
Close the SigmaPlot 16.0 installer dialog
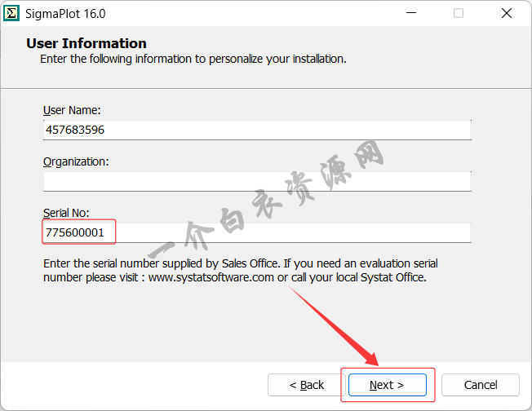(x=508, y=13)
